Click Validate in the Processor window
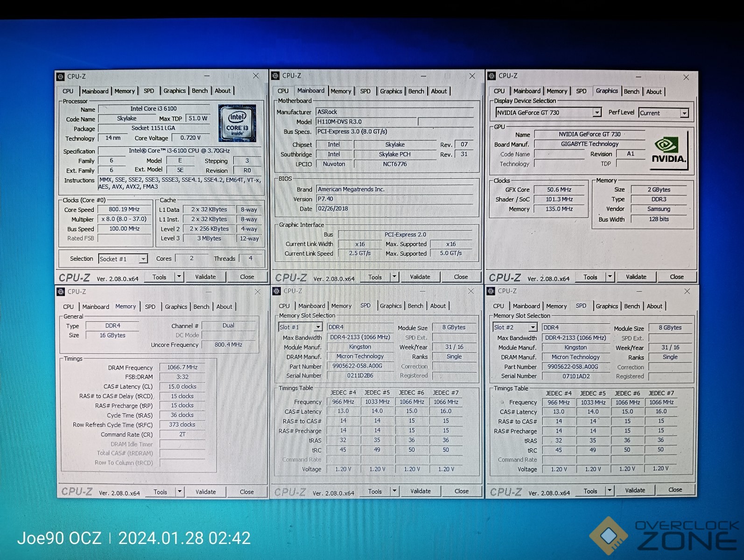The width and height of the screenshot is (744, 560). click(x=205, y=277)
